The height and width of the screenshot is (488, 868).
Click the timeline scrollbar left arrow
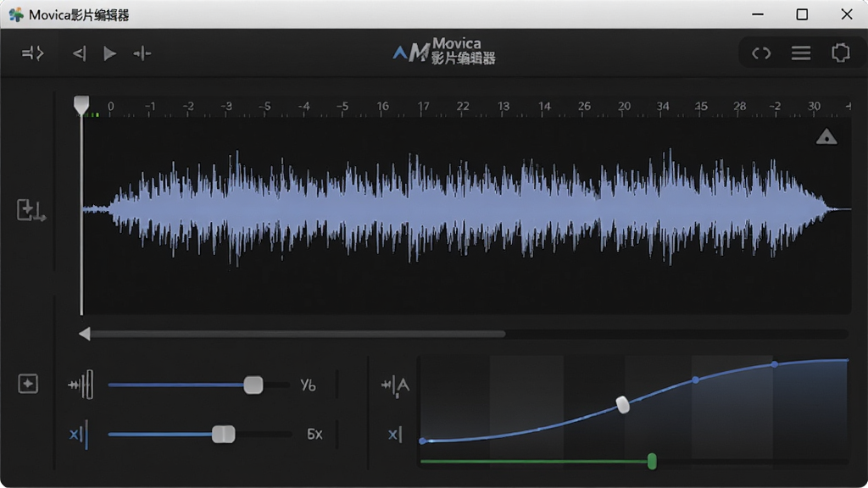coord(85,334)
